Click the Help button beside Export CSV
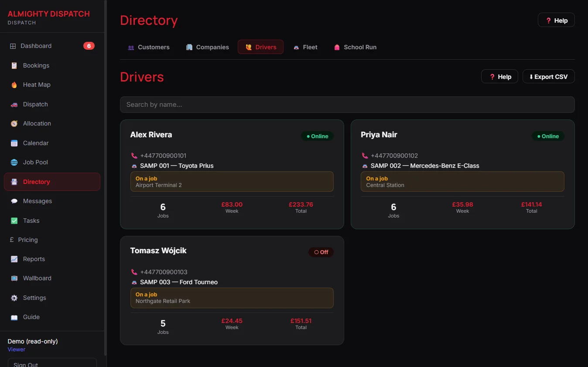Screen dimensions: 588x367 pos(499,77)
